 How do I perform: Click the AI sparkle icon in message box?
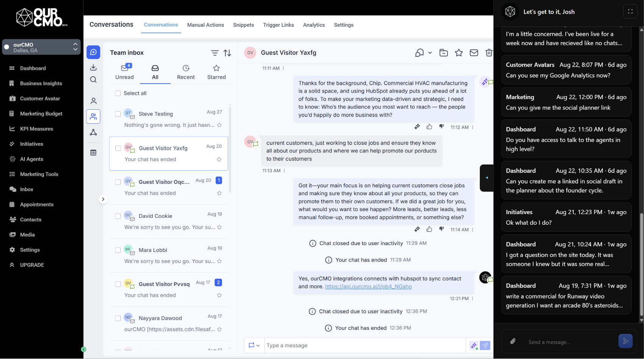pos(473,345)
